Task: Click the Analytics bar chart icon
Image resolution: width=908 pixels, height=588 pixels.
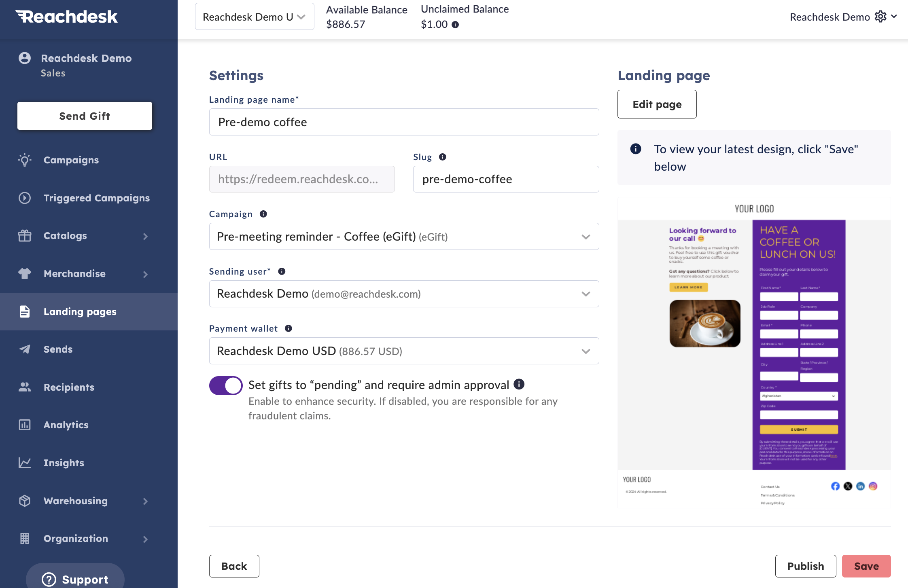Action: click(x=25, y=425)
